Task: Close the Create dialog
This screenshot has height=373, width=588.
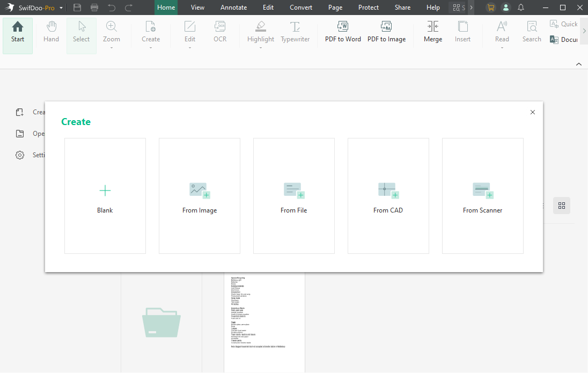Action: pos(532,112)
